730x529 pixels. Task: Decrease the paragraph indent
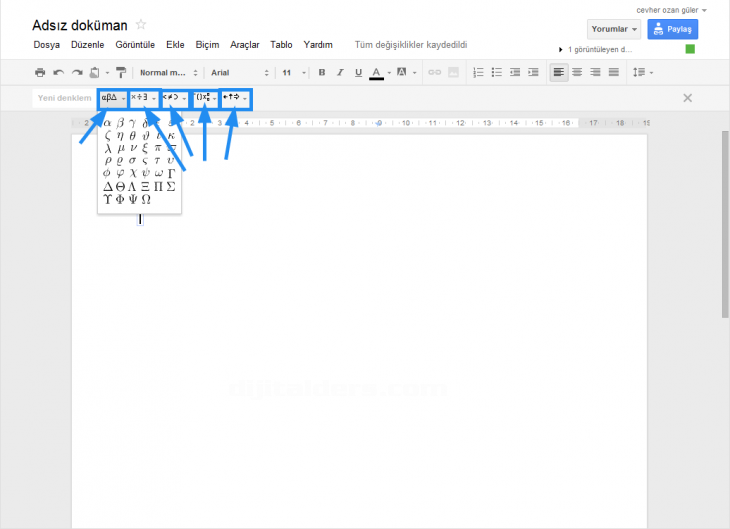(515, 73)
